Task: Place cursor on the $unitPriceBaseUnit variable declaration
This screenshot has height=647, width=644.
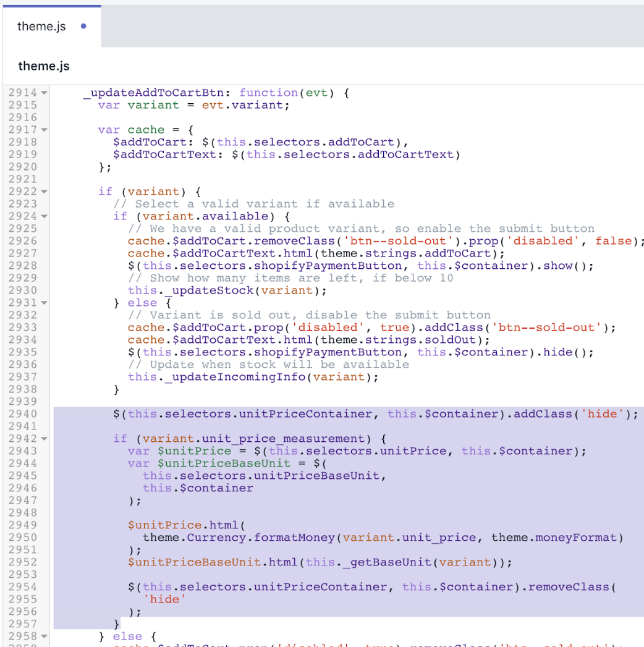Action: tap(224, 463)
